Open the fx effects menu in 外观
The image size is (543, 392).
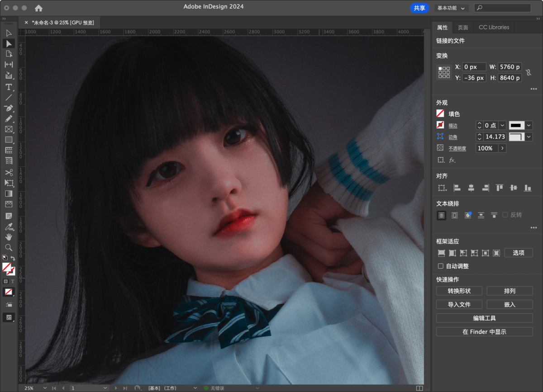click(x=452, y=160)
